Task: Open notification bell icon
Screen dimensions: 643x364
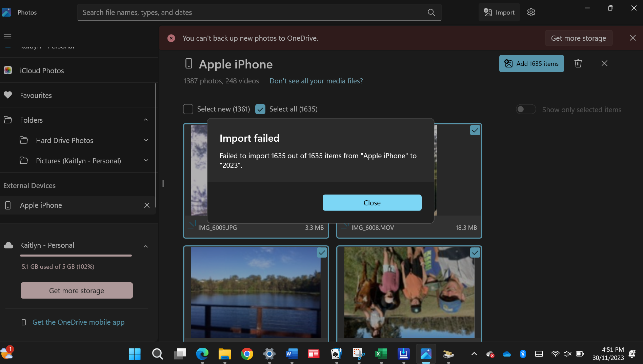Action: 632,354
